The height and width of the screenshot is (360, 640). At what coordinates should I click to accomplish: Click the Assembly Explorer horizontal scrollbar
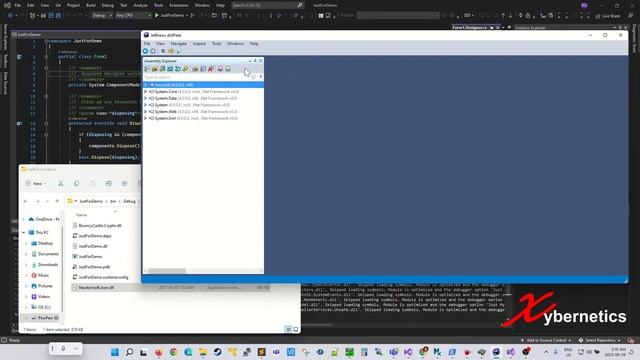click(x=167, y=271)
